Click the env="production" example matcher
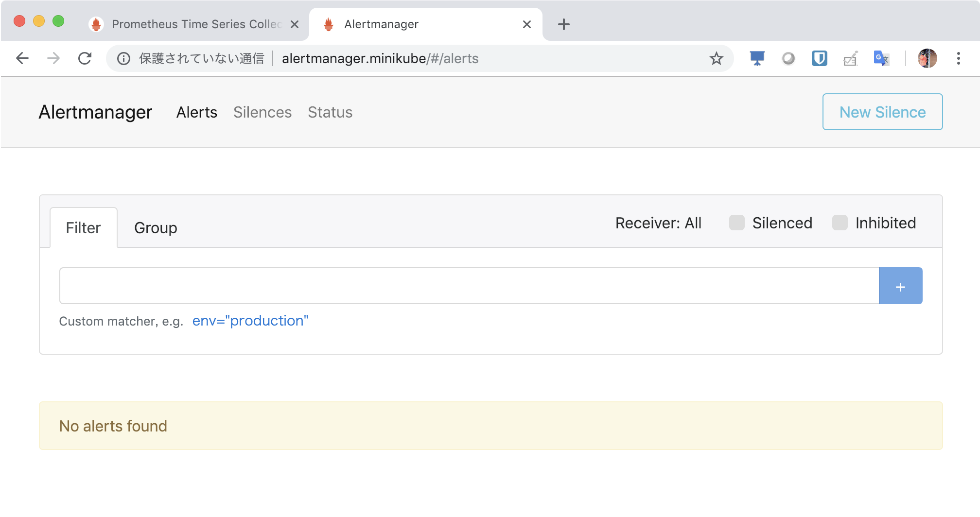This screenshot has width=980, height=517. (250, 321)
